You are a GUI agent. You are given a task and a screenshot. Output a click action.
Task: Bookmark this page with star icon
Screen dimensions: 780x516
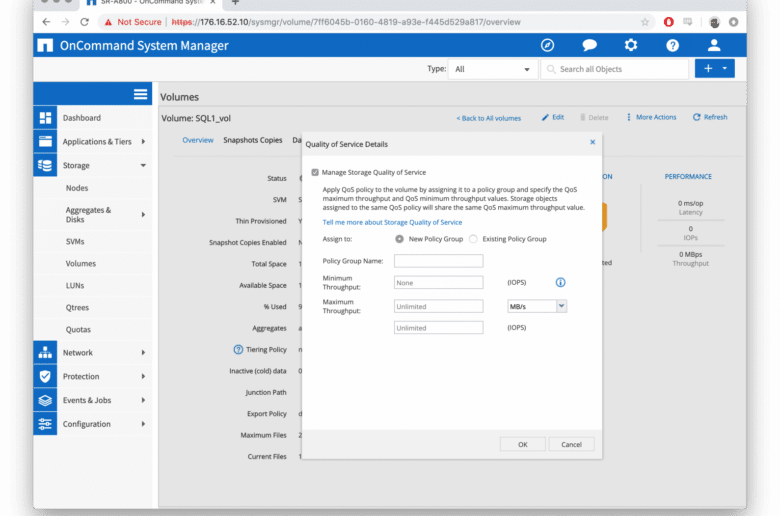point(645,22)
